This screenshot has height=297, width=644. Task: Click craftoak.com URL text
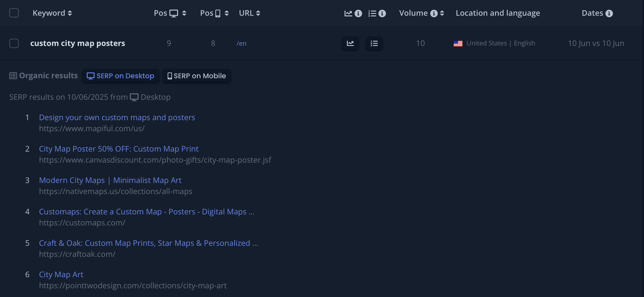pos(77,254)
